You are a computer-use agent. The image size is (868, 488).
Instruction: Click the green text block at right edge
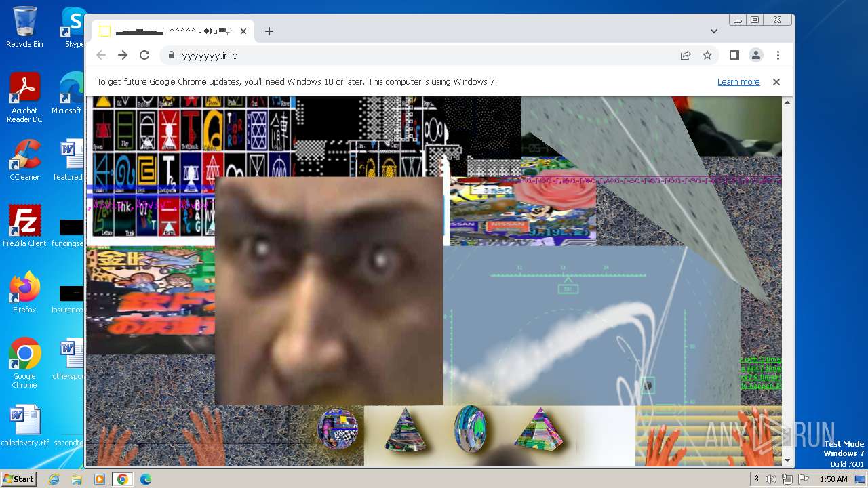coord(761,372)
